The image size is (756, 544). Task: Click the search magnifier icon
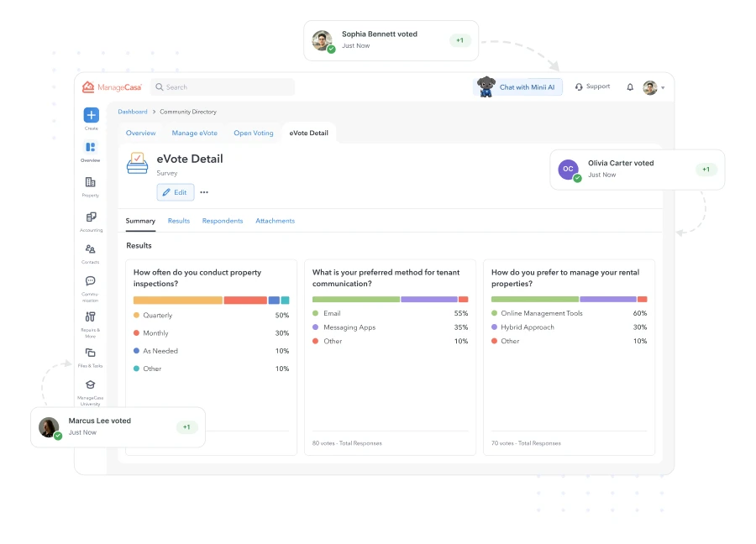tap(159, 87)
